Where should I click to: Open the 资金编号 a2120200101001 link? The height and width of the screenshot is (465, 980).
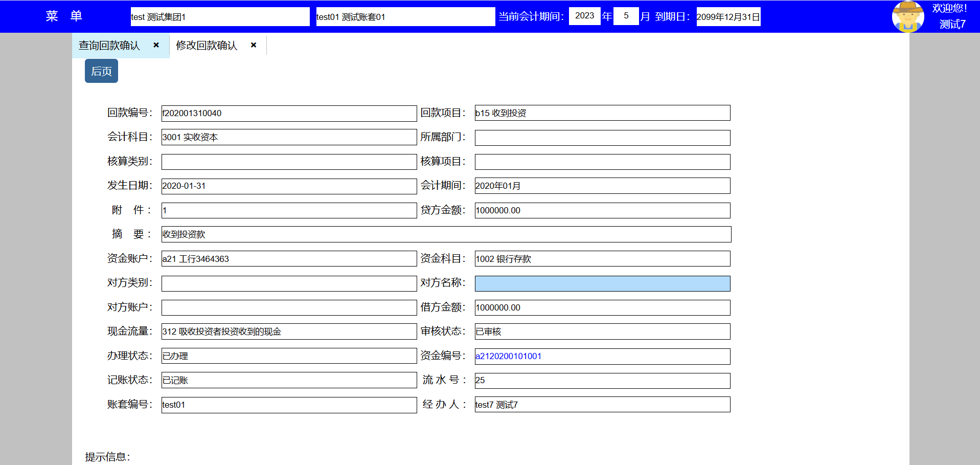[x=508, y=356]
